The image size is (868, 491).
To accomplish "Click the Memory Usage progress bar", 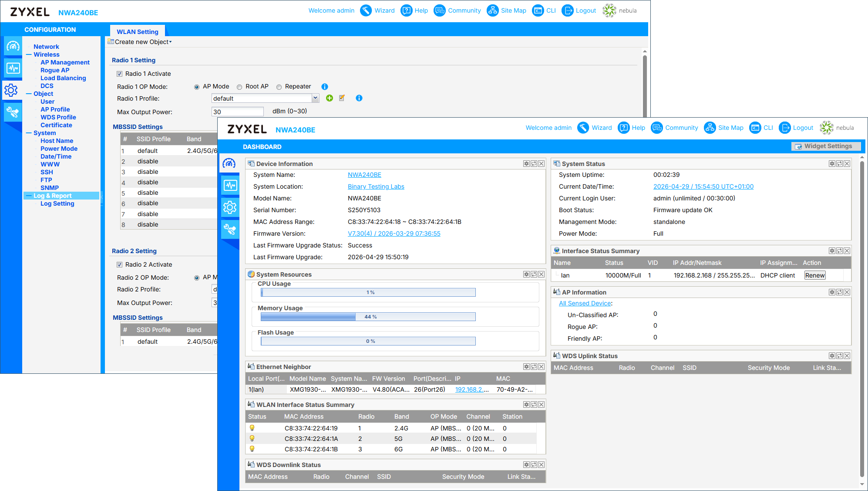I will pos(368,317).
